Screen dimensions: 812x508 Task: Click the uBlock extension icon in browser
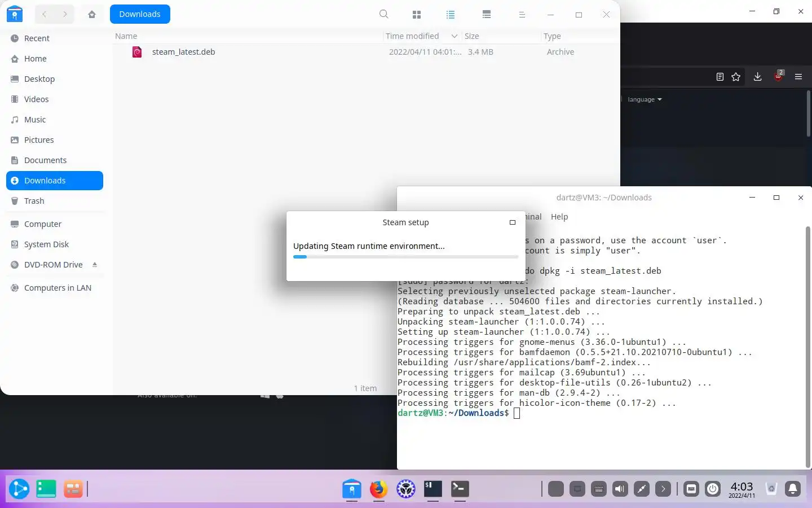point(779,76)
